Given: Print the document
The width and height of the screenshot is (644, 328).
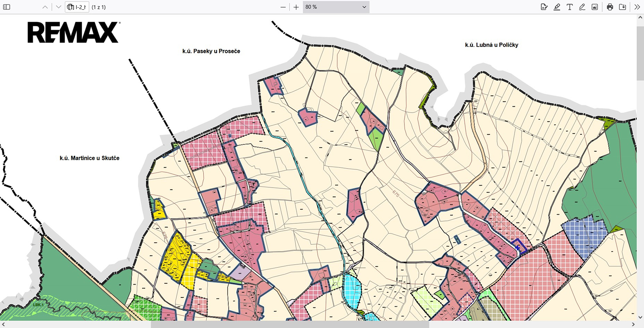Looking at the screenshot, I should pos(610,7).
